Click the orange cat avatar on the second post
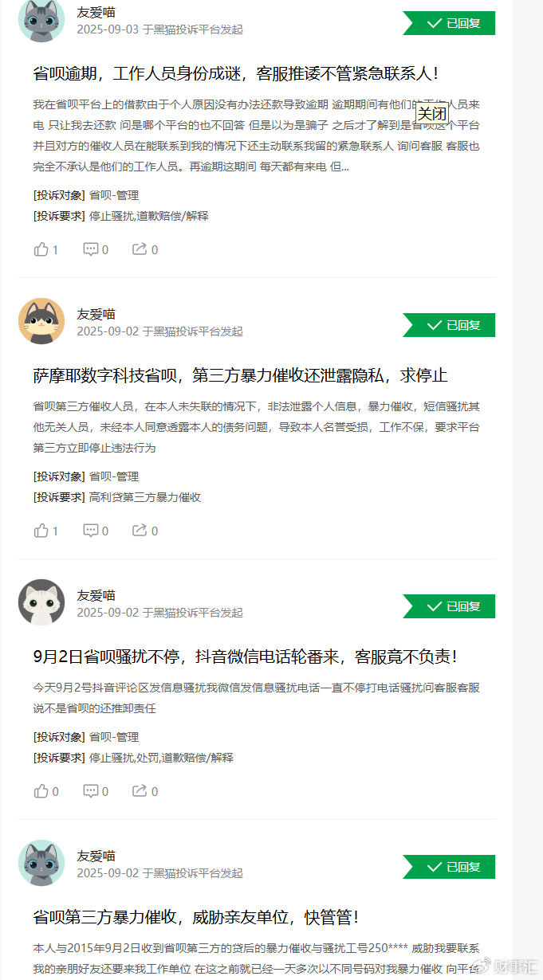The height and width of the screenshot is (980, 543). click(x=41, y=321)
